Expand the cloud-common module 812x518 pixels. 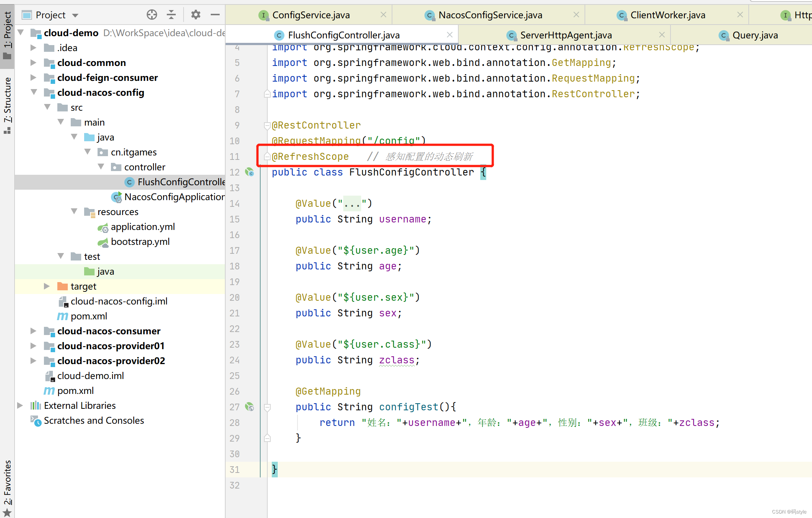33,62
